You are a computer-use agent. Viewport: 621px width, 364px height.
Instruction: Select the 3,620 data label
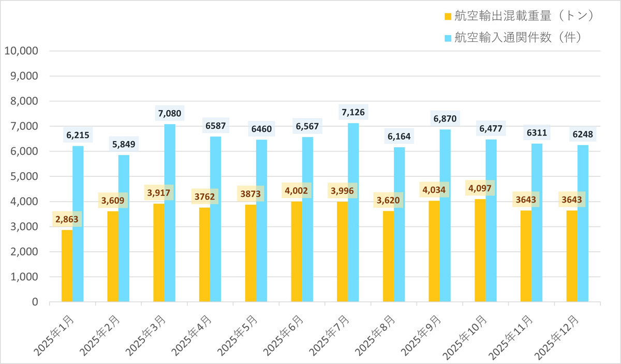388,200
